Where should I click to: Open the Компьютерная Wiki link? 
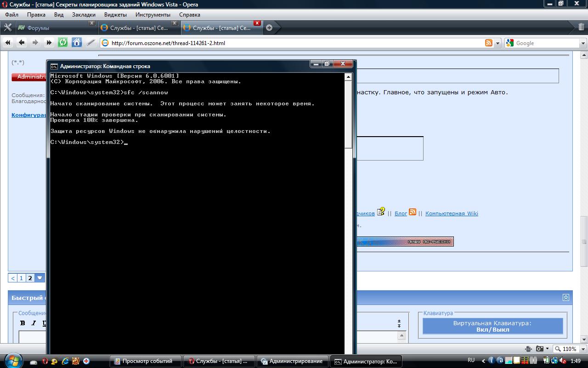point(452,213)
